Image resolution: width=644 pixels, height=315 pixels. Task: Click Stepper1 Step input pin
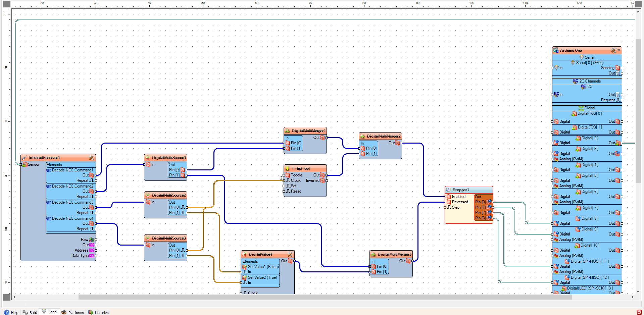(x=445, y=207)
